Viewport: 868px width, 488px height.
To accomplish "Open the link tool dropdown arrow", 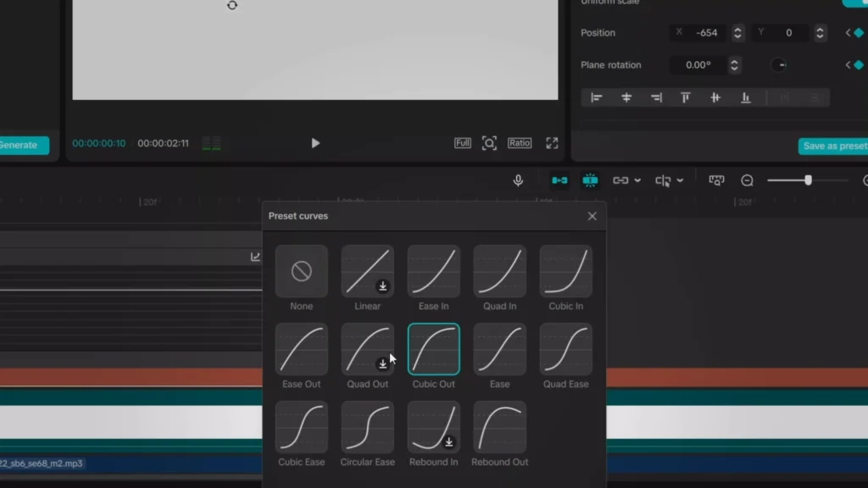I will pyautogui.click(x=637, y=180).
